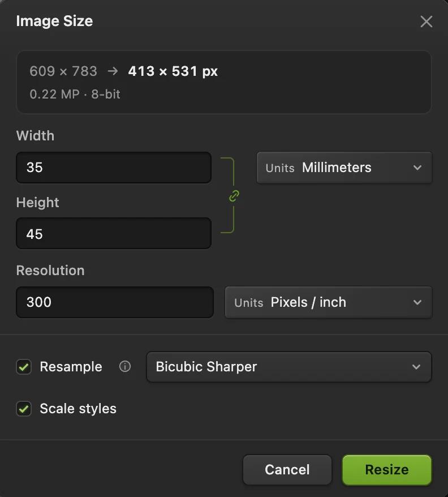
Task: Apply changes with the green Resize button
Action: pos(387,470)
